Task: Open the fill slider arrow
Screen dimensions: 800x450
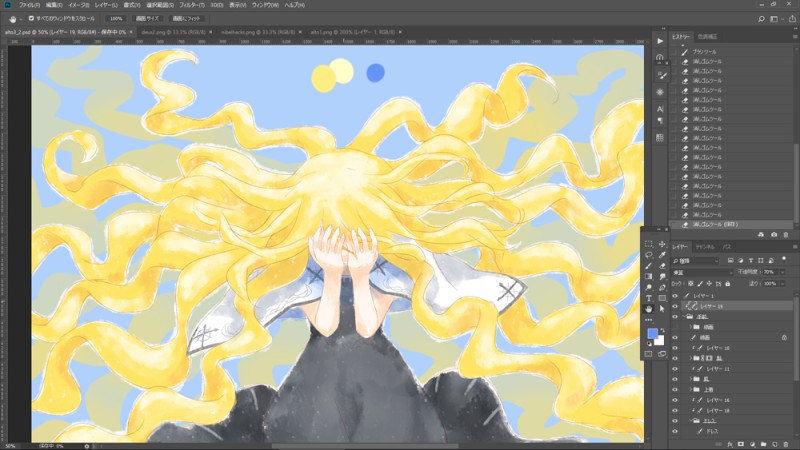Action: (783, 284)
